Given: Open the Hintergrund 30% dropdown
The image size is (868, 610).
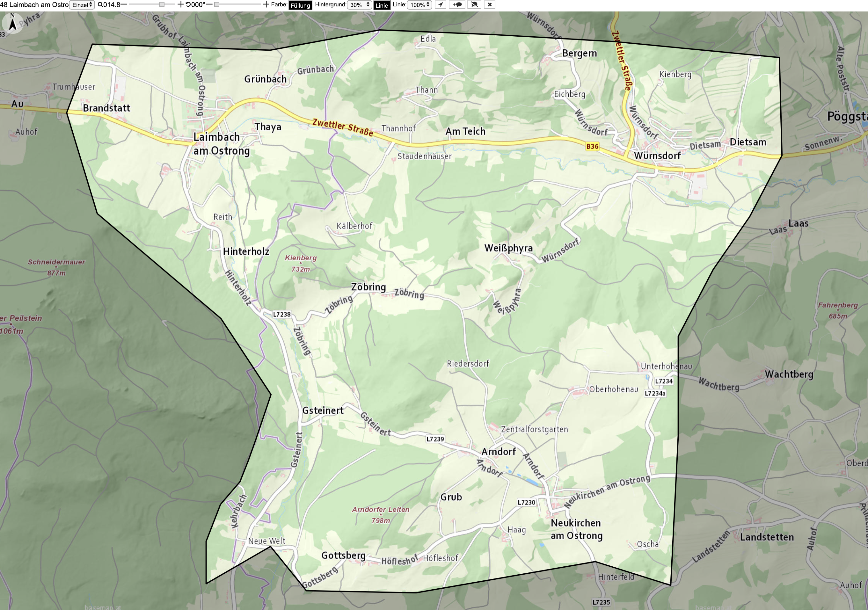Looking at the screenshot, I should tap(360, 5).
